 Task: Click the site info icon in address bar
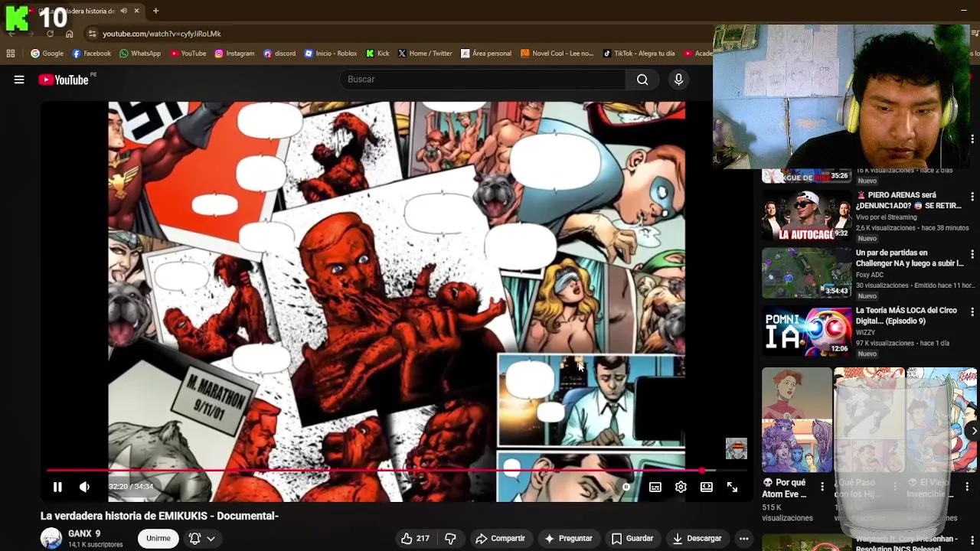click(92, 34)
